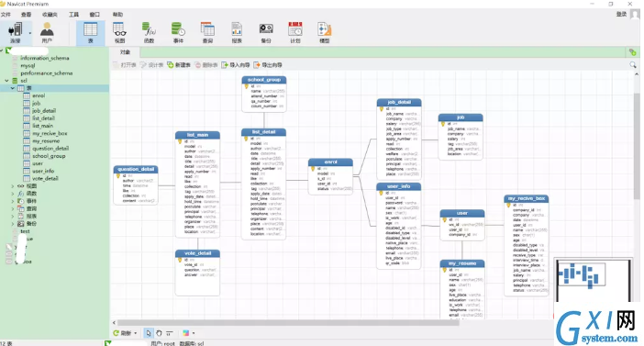
Task: Open the 工具 menu
Action: [73, 15]
